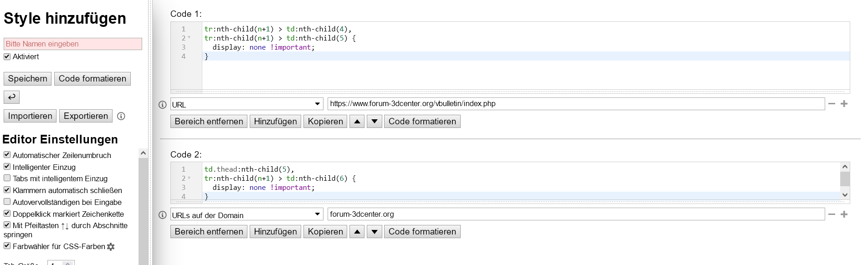This screenshot has width=868, height=265.
Task: Add URL rule with plus in Code 1
Action: [x=844, y=104]
